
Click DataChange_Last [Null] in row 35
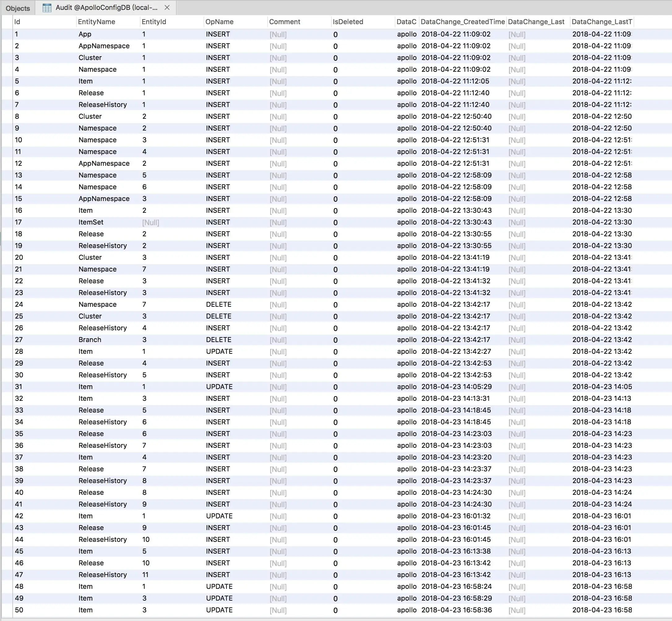tap(517, 434)
